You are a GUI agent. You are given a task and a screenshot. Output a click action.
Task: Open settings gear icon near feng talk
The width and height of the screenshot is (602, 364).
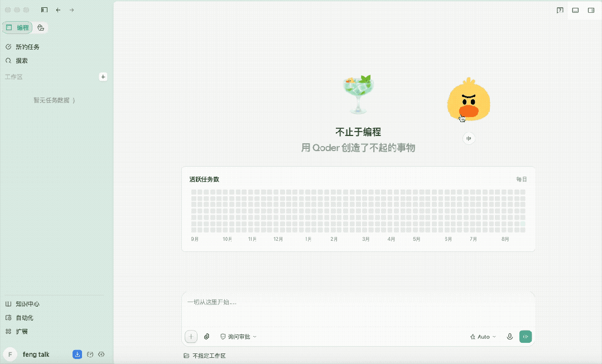102,355
